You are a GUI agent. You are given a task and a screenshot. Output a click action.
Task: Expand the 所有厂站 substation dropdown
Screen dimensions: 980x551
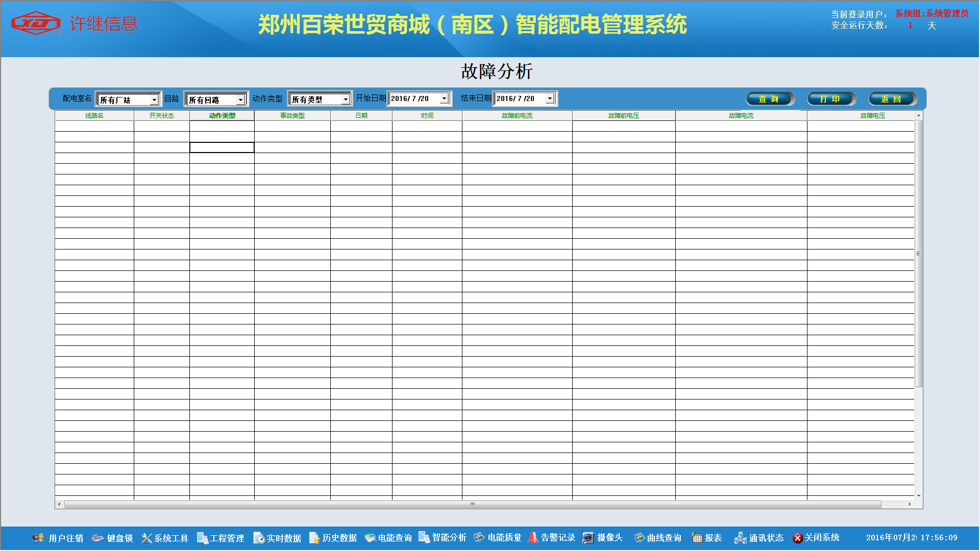[x=154, y=100]
